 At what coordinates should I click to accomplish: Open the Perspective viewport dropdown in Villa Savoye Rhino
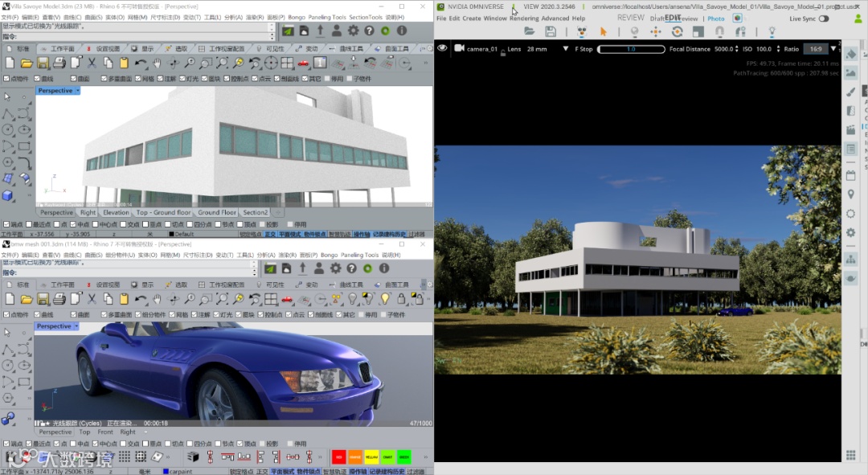tap(77, 90)
